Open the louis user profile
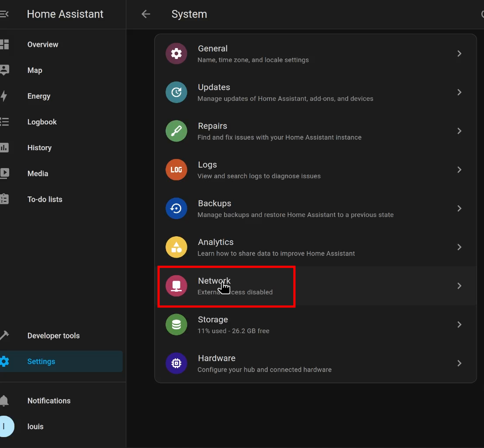The height and width of the screenshot is (448, 484). pos(61,427)
